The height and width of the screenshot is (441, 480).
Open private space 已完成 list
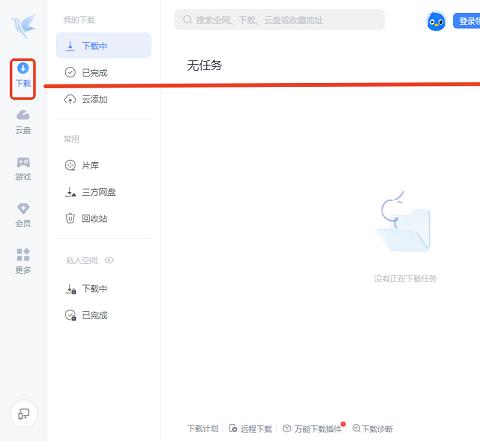(103, 315)
